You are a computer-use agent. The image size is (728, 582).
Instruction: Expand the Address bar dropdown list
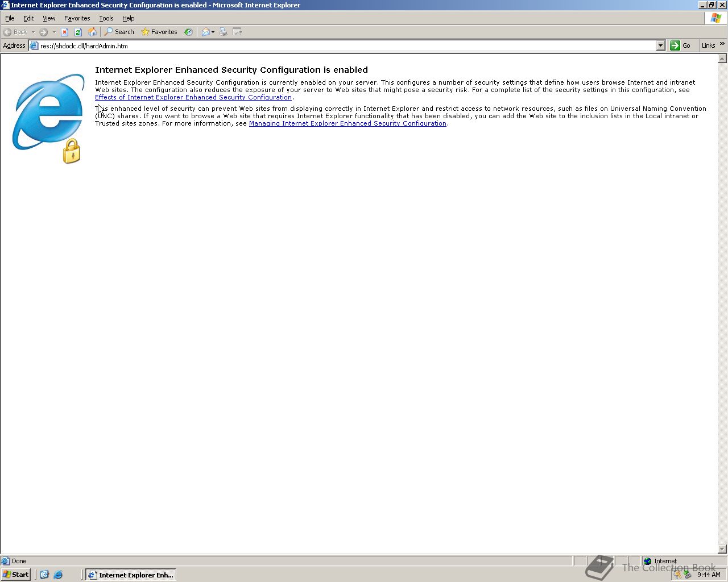[660, 45]
